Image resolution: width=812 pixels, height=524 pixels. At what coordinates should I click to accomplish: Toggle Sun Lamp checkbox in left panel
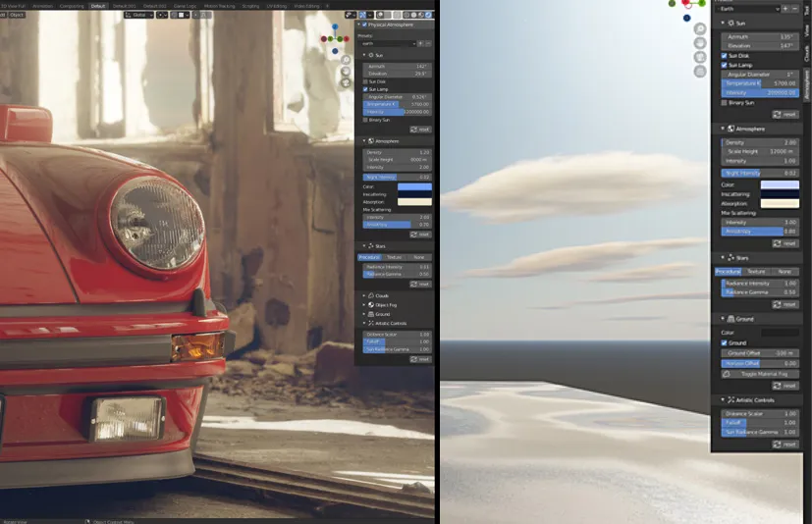point(365,89)
